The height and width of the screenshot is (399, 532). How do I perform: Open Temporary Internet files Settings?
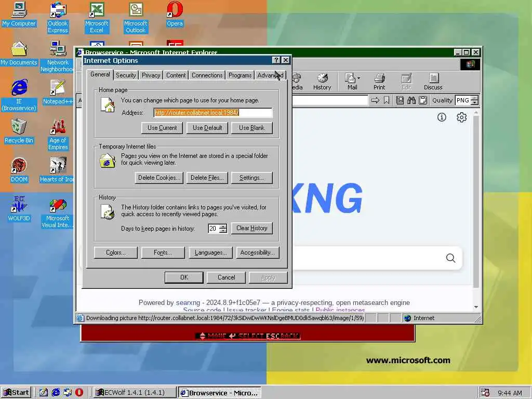[252, 178]
